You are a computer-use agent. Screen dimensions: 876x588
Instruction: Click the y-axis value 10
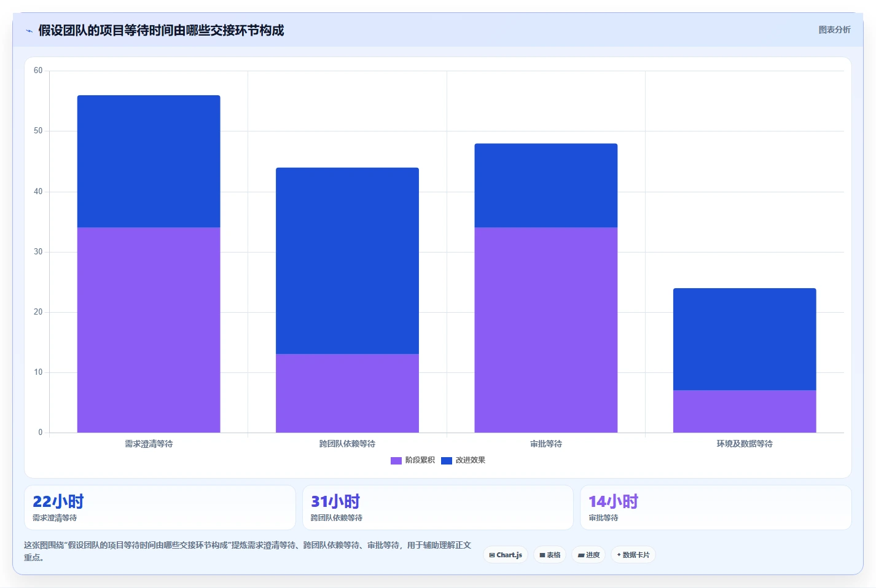pos(38,372)
